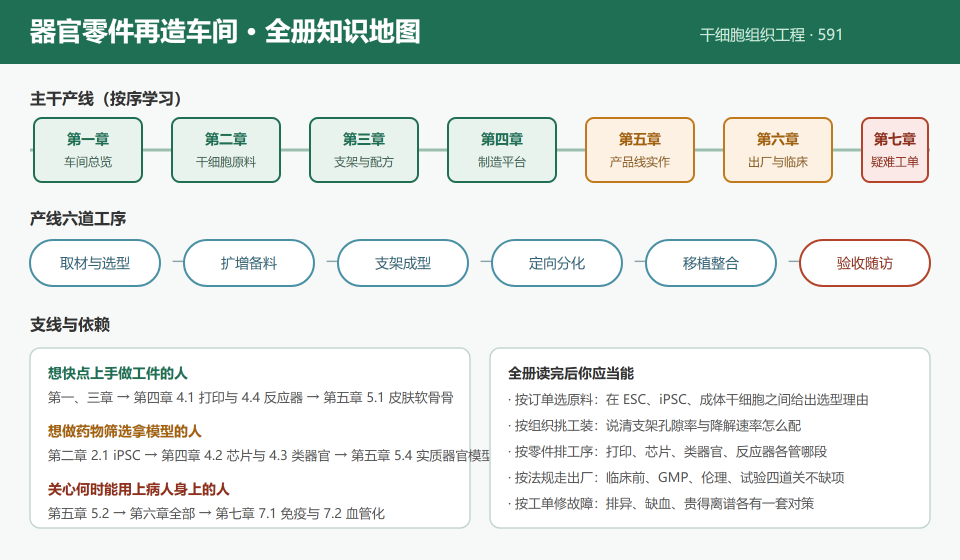The image size is (960, 560).
Task: Open the red 验收随访 step
Action: coord(865,263)
